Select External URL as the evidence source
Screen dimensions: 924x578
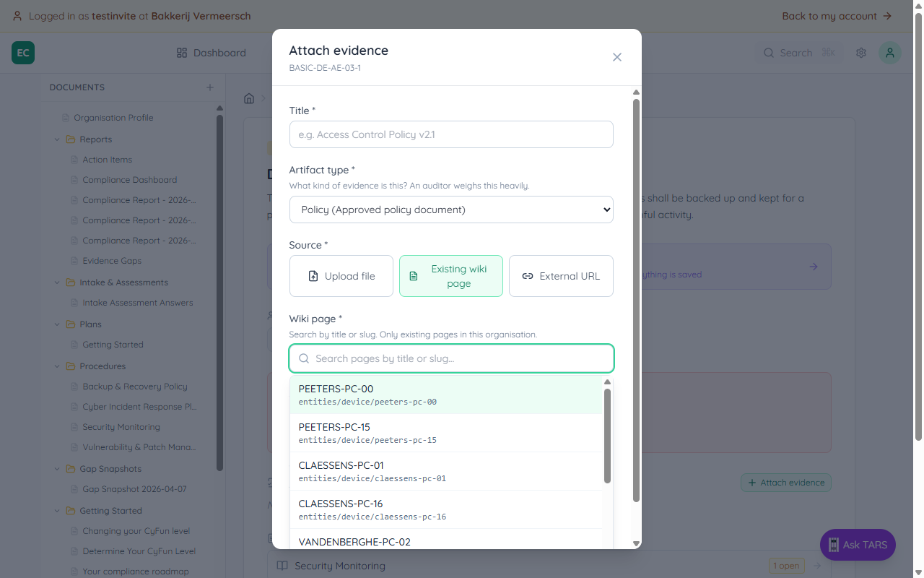pyautogui.click(x=561, y=276)
